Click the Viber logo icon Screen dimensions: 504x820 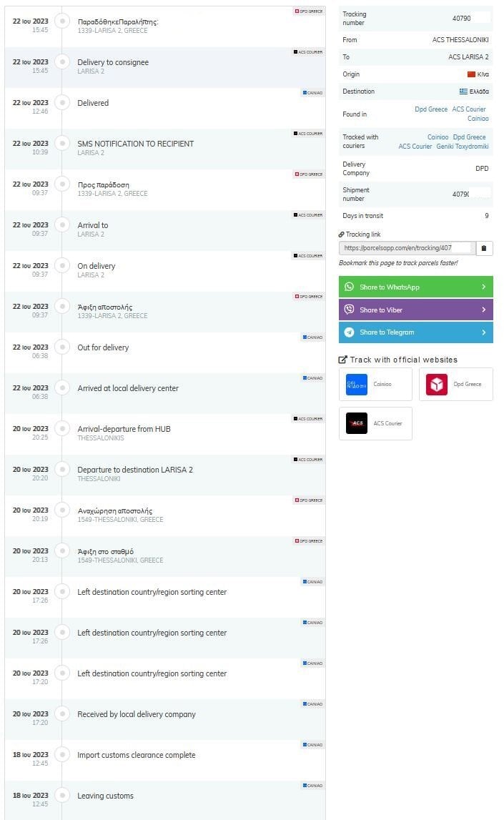[x=350, y=310]
